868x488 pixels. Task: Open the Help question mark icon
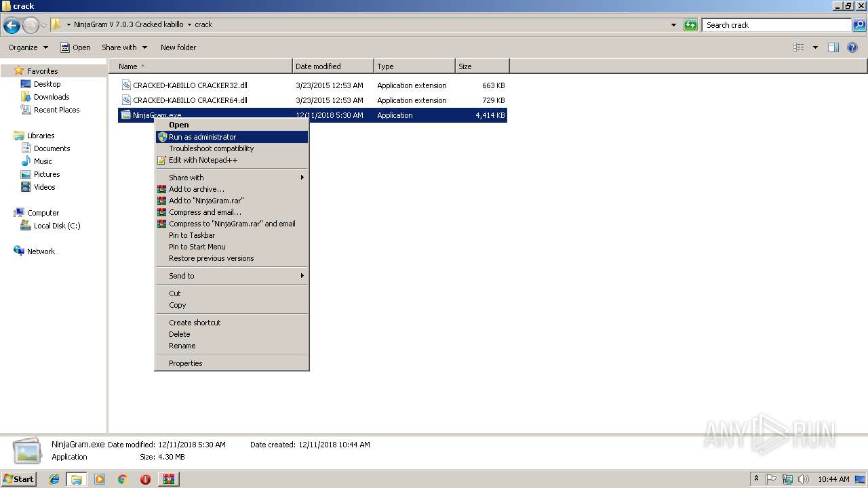852,47
